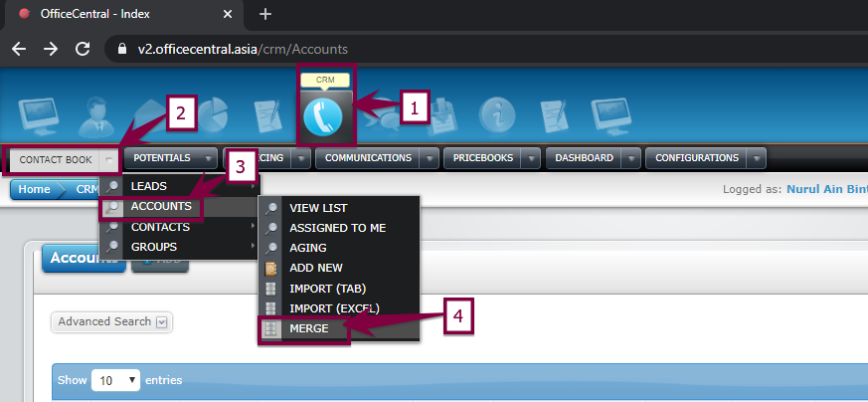Click magnifier icon beside VIEW LIST
Viewport: 868px width, 402px height.
pos(271,208)
